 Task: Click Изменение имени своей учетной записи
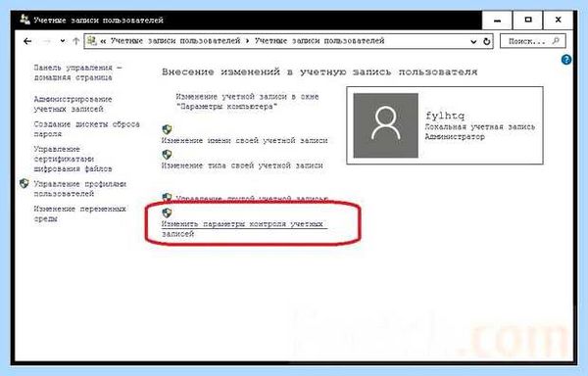tap(244, 140)
